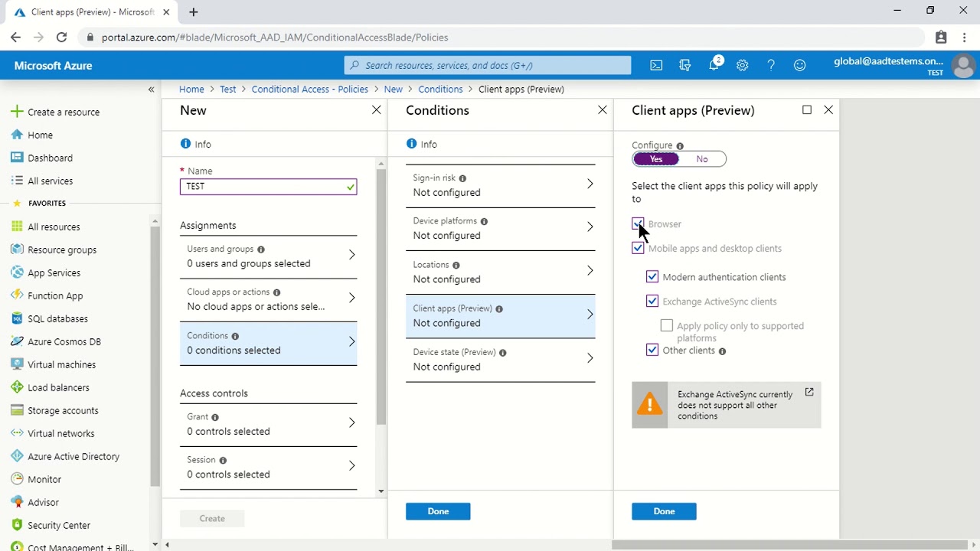Image resolution: width=980 pixels, height=551 pixels.
Task: Click Conditional Access - Policies breadcrumb
Action: (310, 90)
